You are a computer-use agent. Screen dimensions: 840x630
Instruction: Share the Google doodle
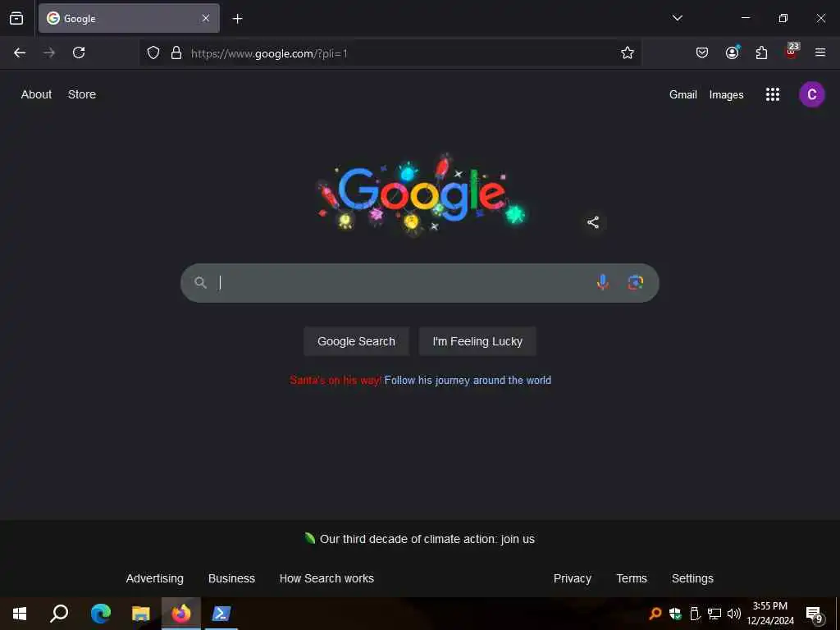[593, 222]
